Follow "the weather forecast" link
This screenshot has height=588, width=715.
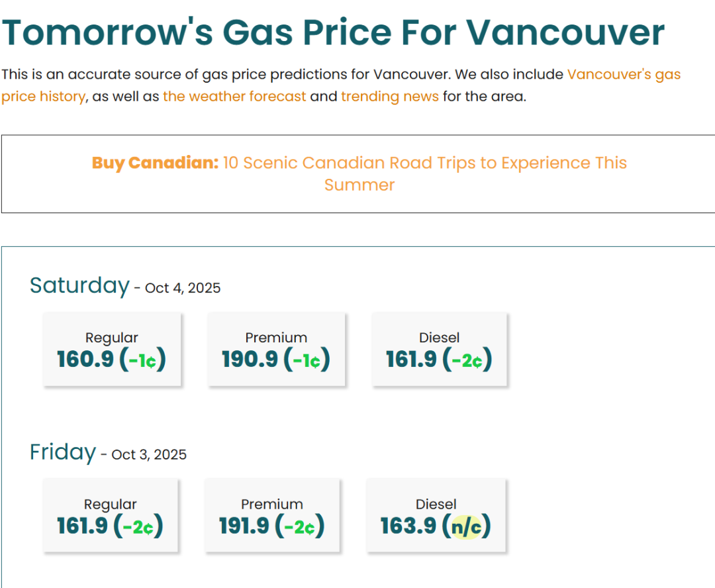coord(234,97)
